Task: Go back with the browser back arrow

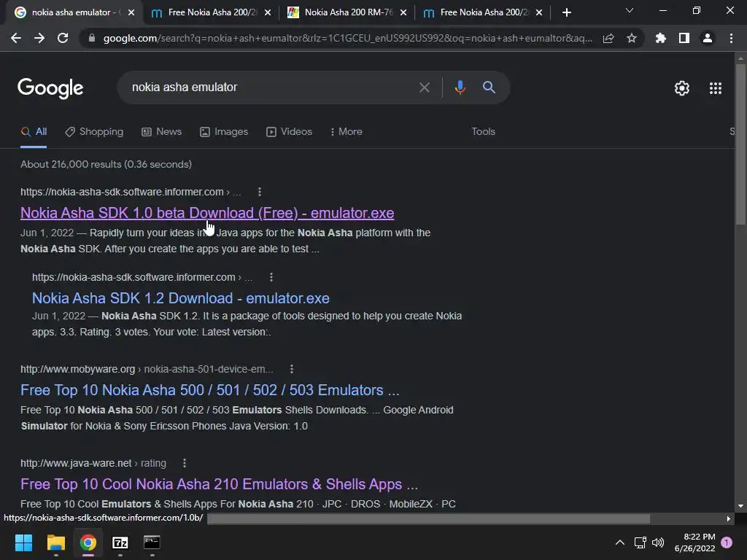Action: (x=16, y=38)
